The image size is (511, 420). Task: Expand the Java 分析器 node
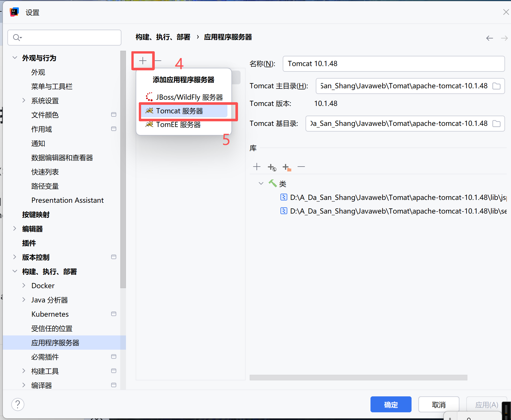[x=24, y=300]
